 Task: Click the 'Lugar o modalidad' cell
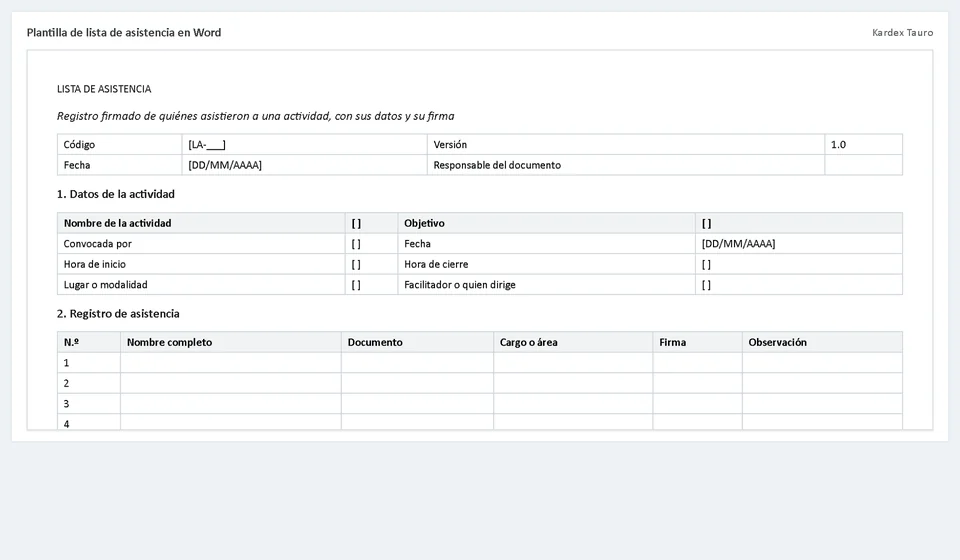(201, 285)
